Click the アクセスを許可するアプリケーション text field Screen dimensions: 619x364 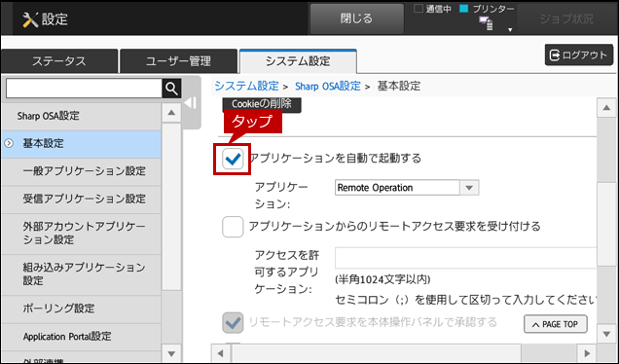pos(466,258)
